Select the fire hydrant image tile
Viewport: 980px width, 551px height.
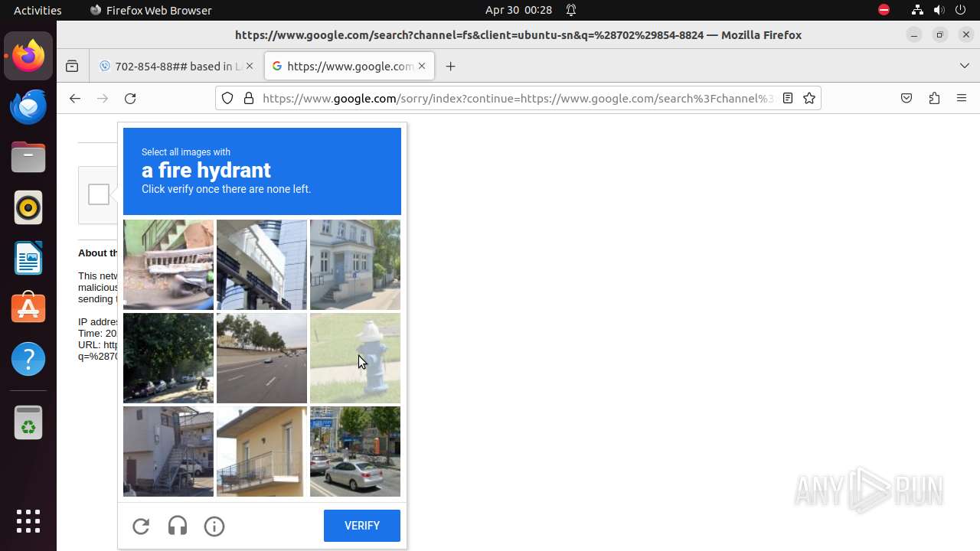coord(355,358)
